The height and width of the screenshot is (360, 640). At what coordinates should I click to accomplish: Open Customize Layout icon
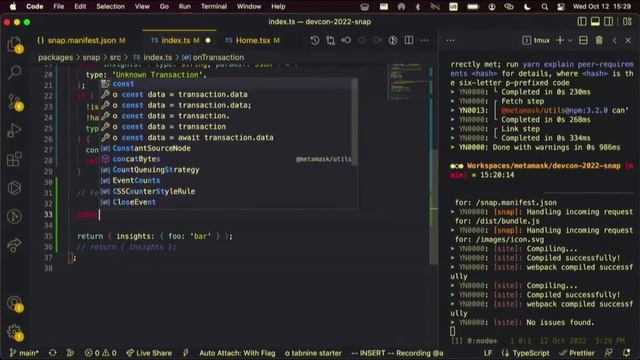click(x=627, y=22)
